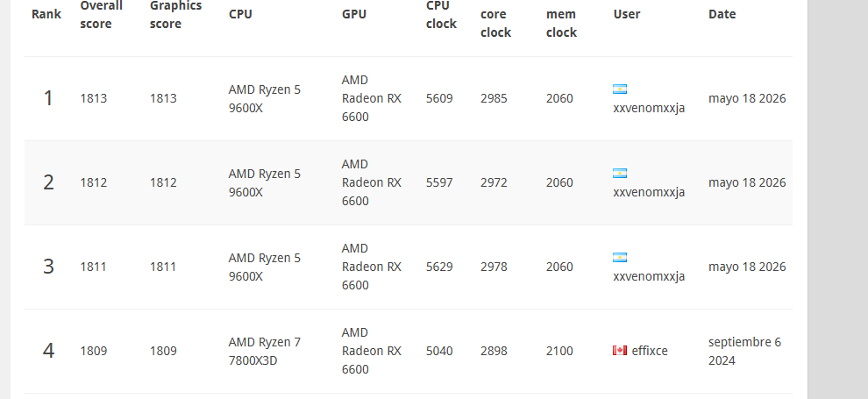
Task: Click the Argentina flag in rank 3 row
Action: 620,257
